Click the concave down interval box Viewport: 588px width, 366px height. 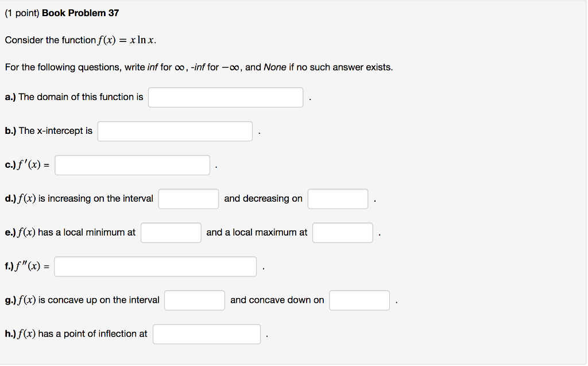coord(359,300)
